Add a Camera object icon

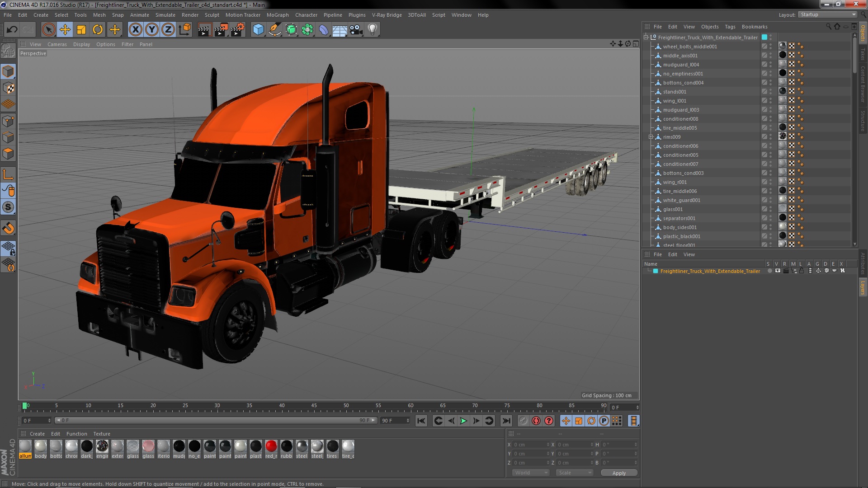(356, 30)
